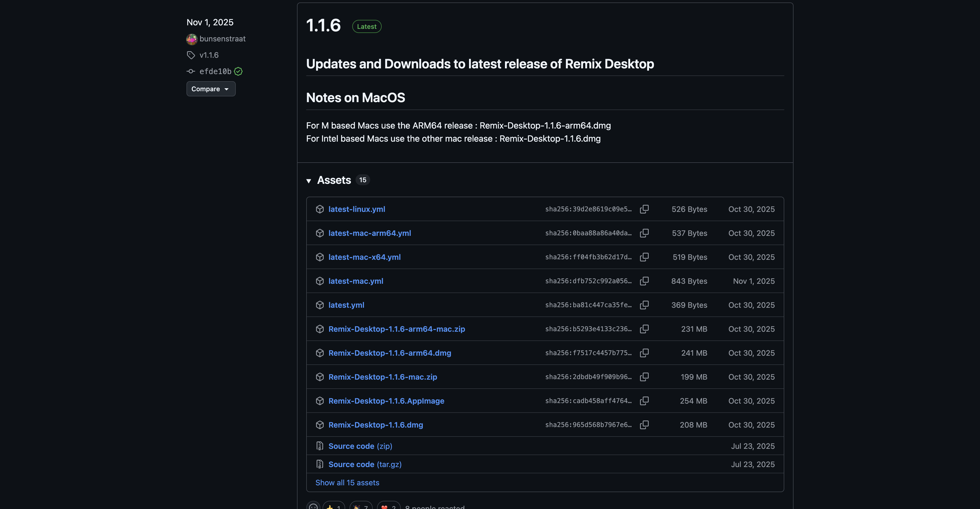Copy SHA256 hash for Remix-Desktop-1.1.6.dmg
Image resolution: width=980 pixels, height=509 pixels.
click(x=644, y=425)
